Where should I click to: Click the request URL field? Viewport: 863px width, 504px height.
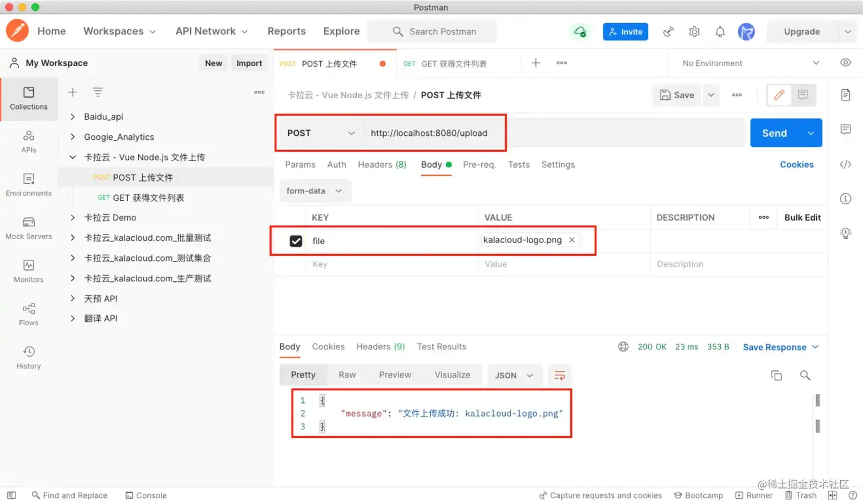click(554, 133)
